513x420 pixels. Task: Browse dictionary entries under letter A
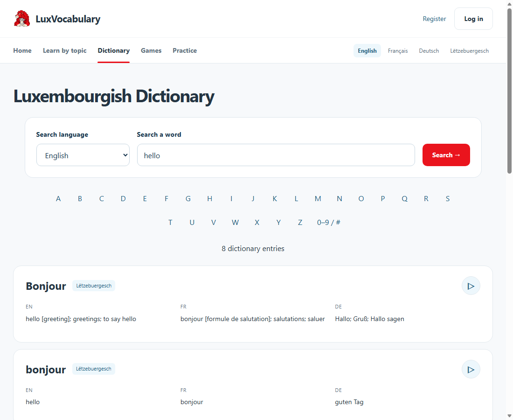tap(58, 199)
